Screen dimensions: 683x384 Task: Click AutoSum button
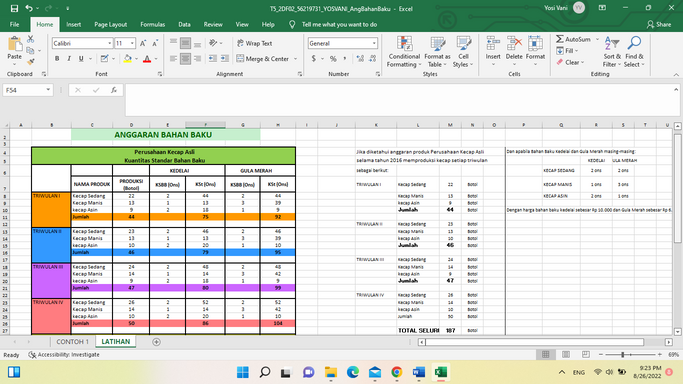574,39
